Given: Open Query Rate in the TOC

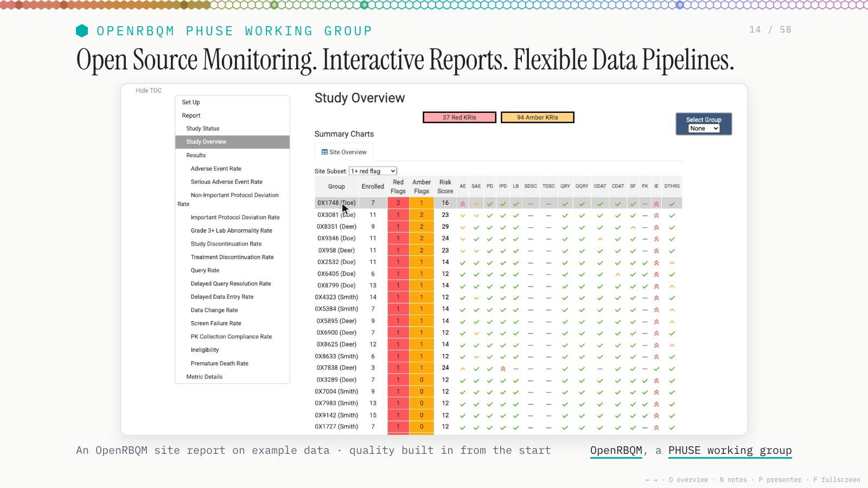Looking at the screenshot, I should point(205,270).
